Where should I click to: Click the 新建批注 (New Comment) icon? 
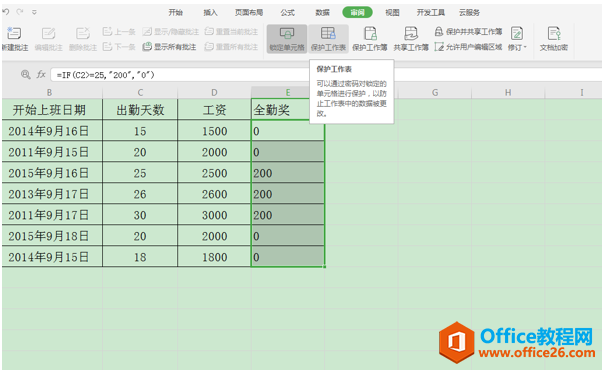coord(14,33)
